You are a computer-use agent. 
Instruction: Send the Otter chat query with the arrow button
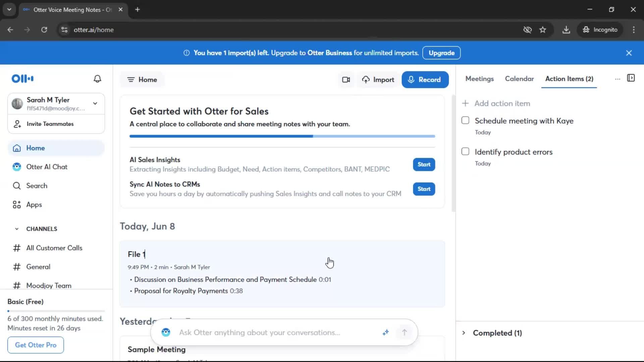[405, 332]
